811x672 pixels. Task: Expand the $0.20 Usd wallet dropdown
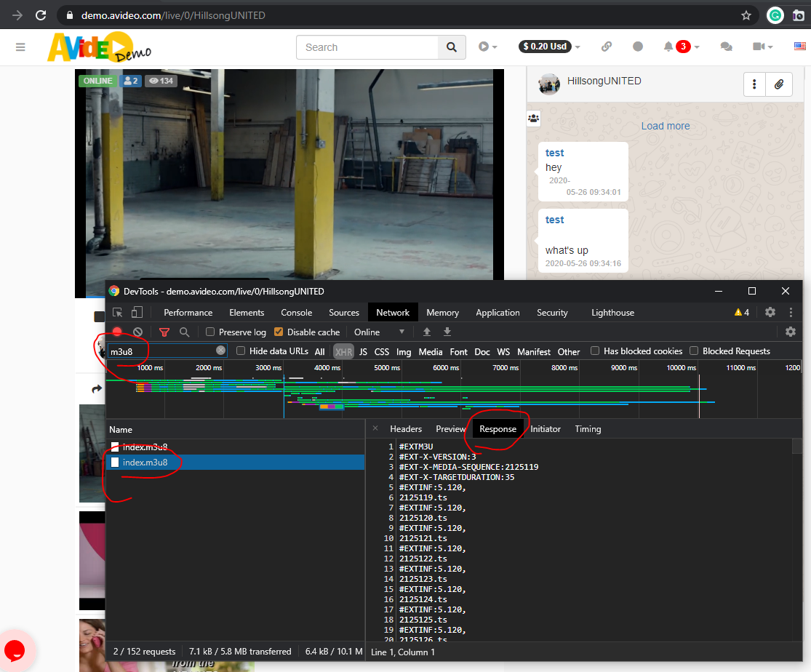[549, 47]
